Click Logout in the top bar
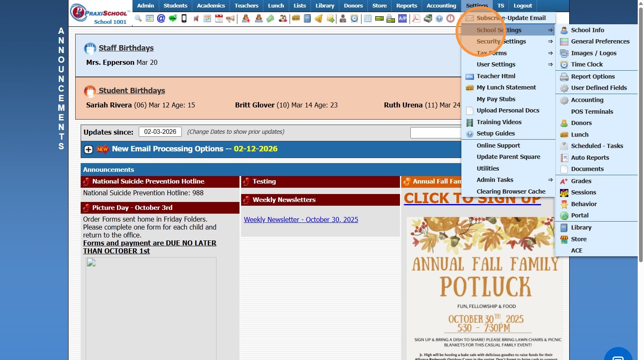644x360 pixels. [x=523, y=6]
